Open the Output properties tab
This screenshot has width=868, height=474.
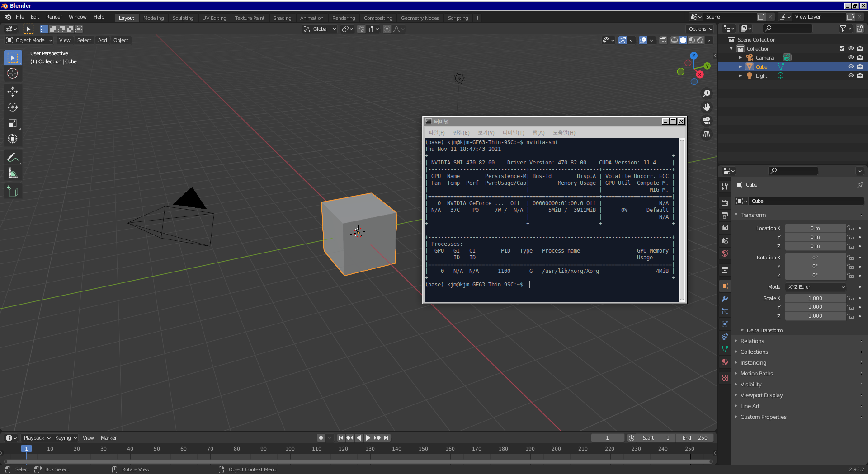[725, 215]
